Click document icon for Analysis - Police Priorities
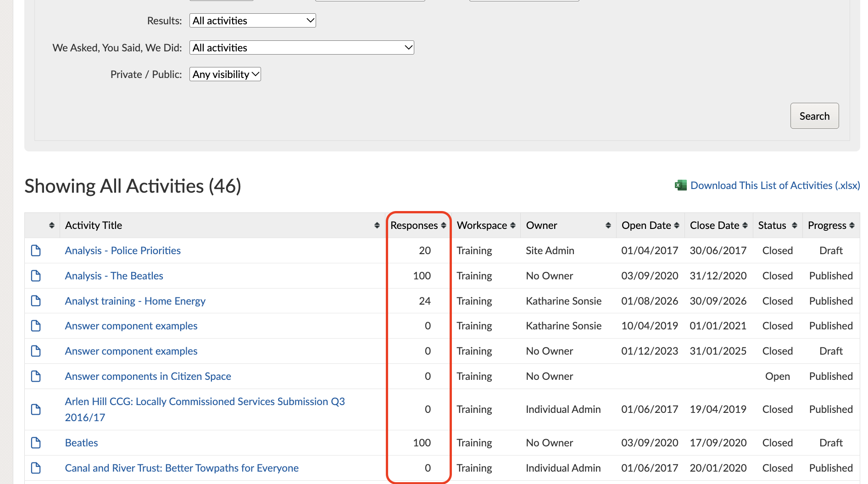This screenshot has width=868, height=484. pyautogui.click(x=36, y=250)
